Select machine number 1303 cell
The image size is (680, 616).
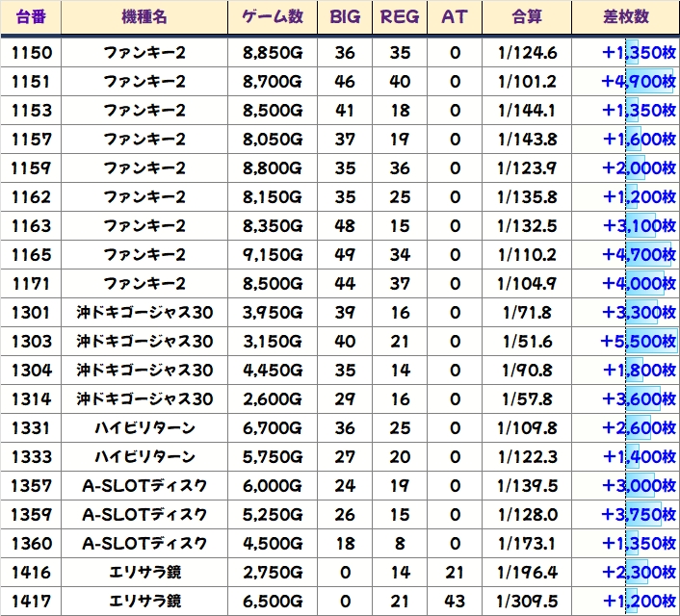tap(32, 342)
